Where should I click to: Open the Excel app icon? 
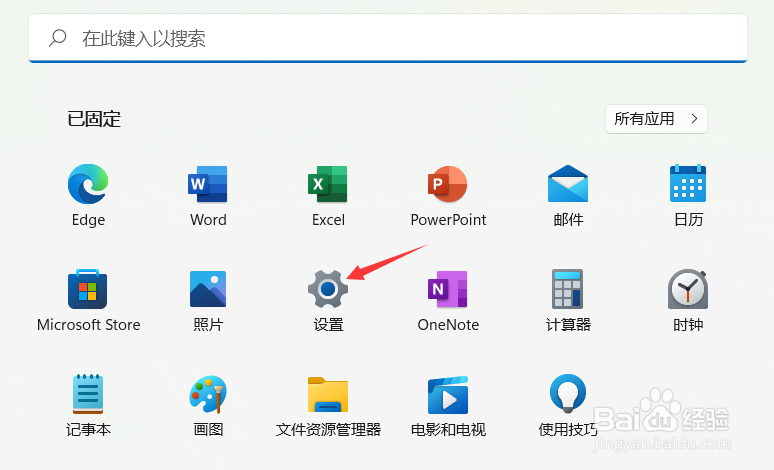[x=328, y=184]
